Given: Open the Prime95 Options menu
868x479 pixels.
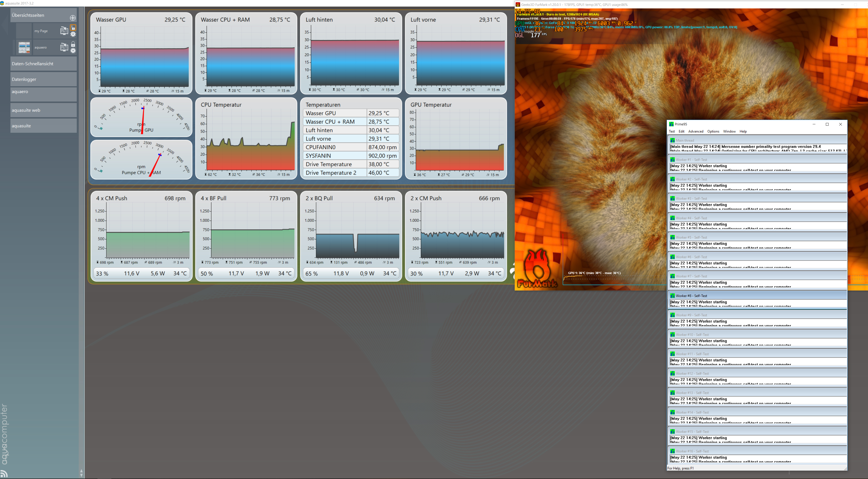Looking at the screenshot, I should (x=713, y=132).
